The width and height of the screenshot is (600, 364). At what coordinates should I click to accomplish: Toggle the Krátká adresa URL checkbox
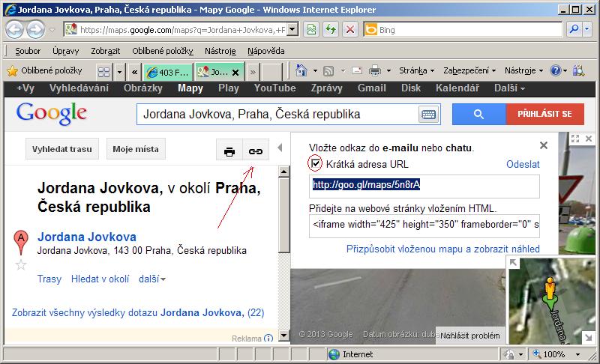click(316, 163)
